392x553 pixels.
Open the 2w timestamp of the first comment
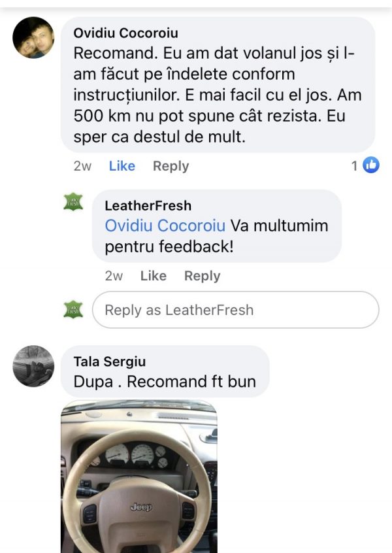click(x=80, y=167)
